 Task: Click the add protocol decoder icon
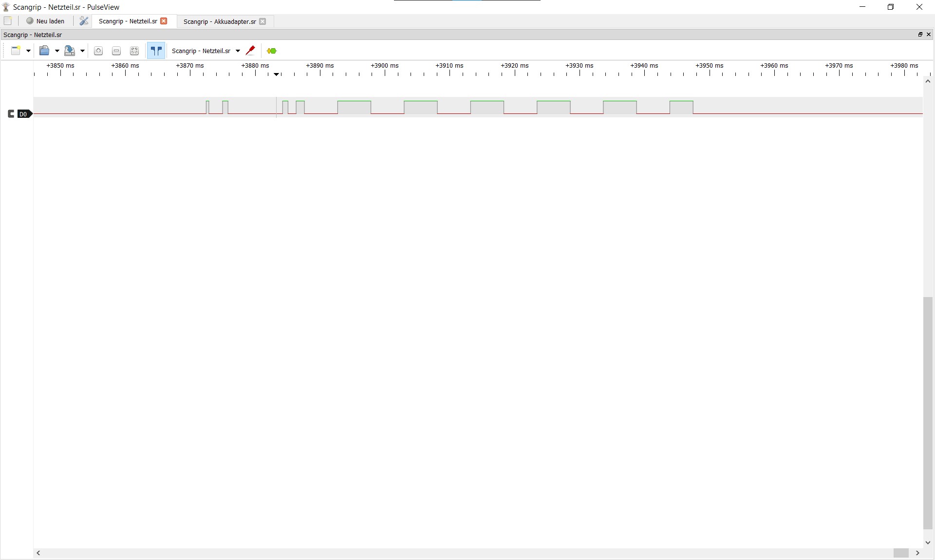272,51
